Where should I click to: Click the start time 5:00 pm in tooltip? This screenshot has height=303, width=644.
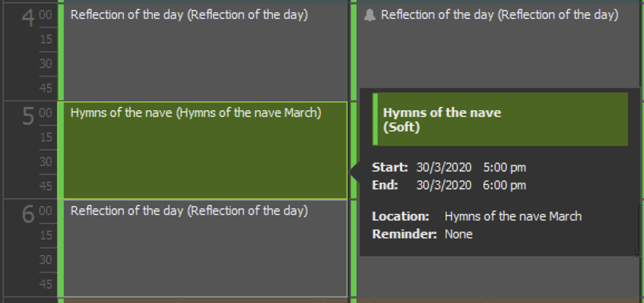click(505, 168)
